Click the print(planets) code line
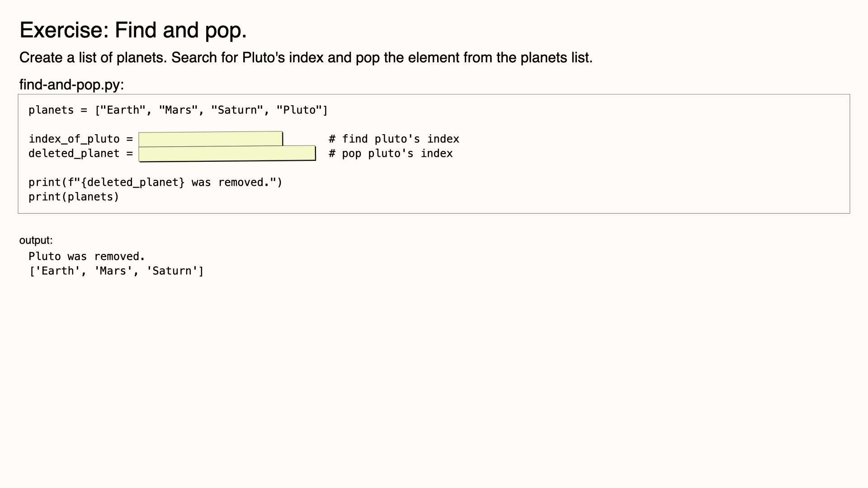868x488 pixels. pos(74,197)
